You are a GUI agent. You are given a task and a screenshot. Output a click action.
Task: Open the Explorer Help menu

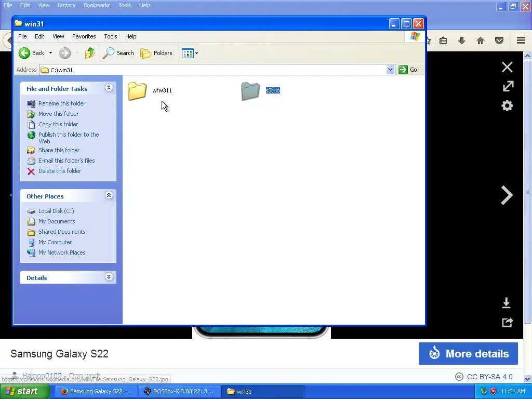130,36
